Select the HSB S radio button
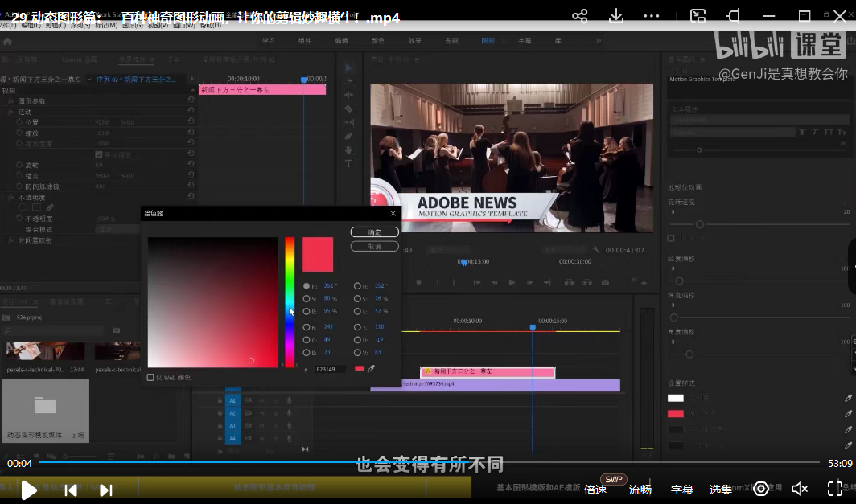This screenshot has width=856, height=504. tap(307, 298)
